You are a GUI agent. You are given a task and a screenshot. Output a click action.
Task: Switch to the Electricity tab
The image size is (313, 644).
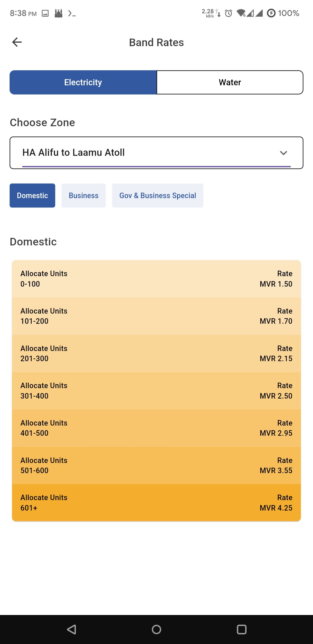[83, 82]
